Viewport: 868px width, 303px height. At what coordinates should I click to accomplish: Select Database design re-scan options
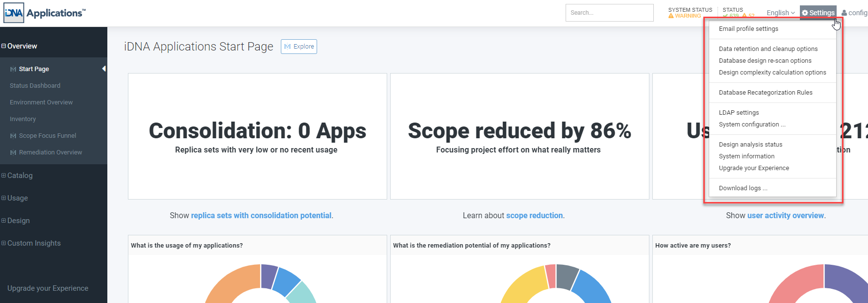pyautogui.click(x=765, y=61)
